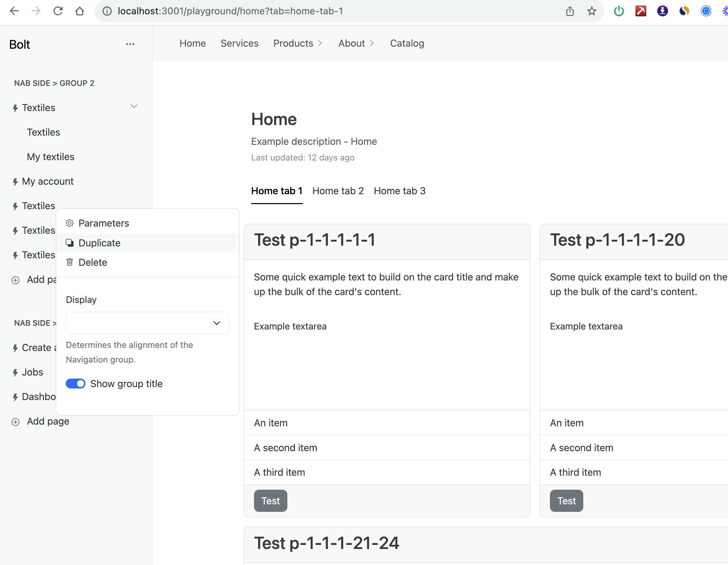This screenshot has height=565, width=728.
Task: Click the Bolt lightning icon next to Textiles
Action: [x=15, y=108]
